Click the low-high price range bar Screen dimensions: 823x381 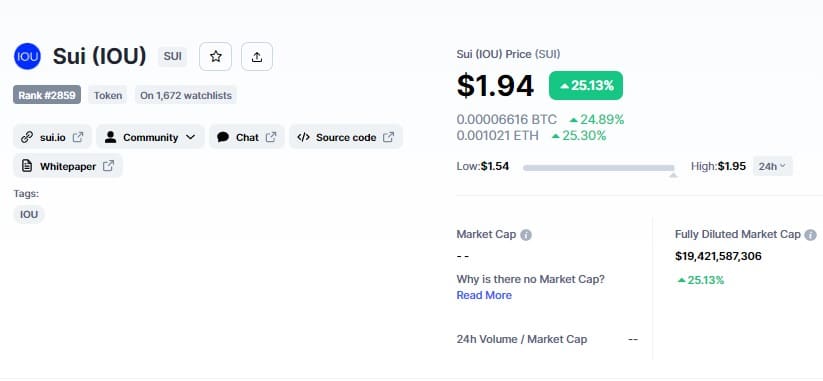599,168
